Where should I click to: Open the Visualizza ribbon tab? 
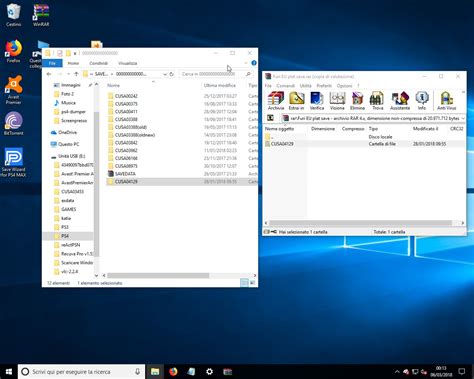(128, 63)
